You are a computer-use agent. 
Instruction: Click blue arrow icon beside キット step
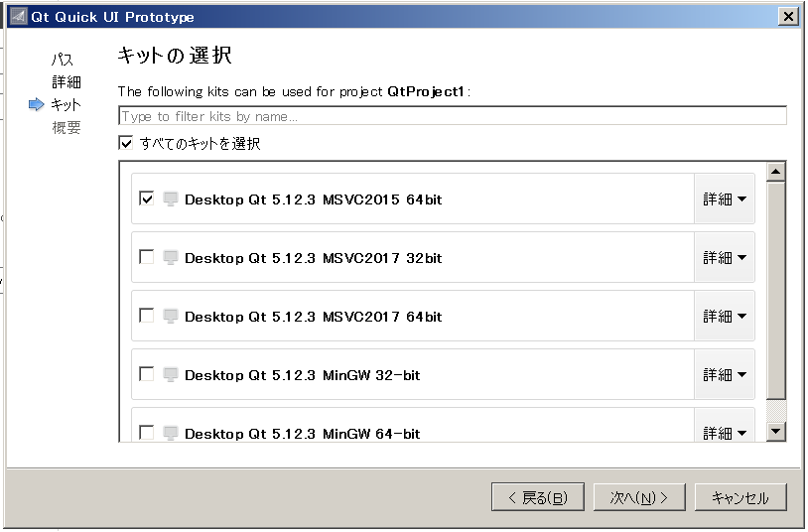36,104
